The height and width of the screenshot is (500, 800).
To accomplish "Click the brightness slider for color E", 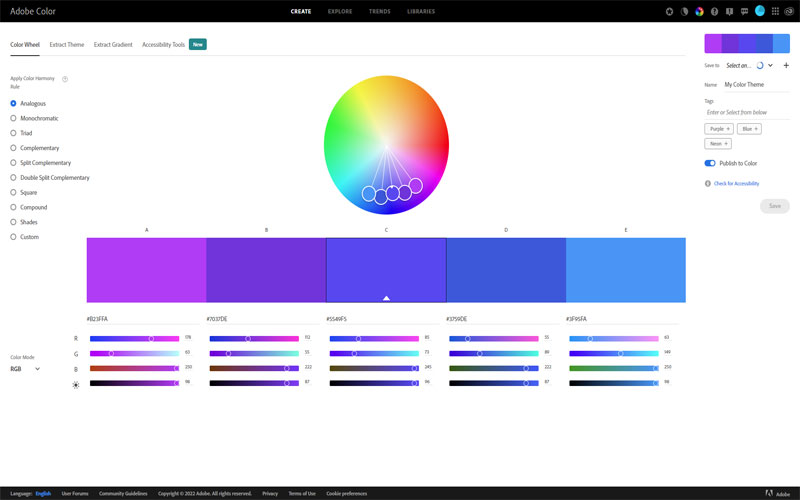I will coord(614,383).
